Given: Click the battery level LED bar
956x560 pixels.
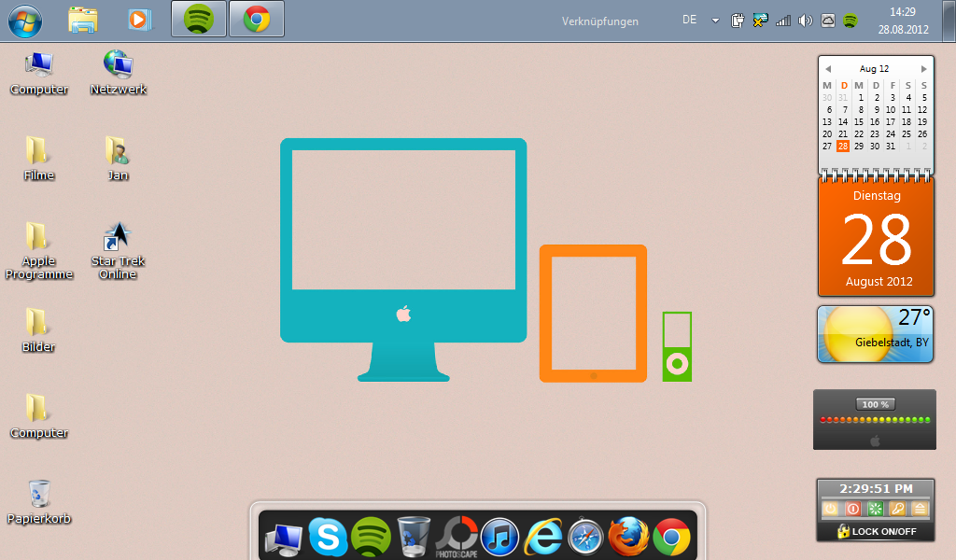Looking at the screenshot, I should [x=875, y=420].
